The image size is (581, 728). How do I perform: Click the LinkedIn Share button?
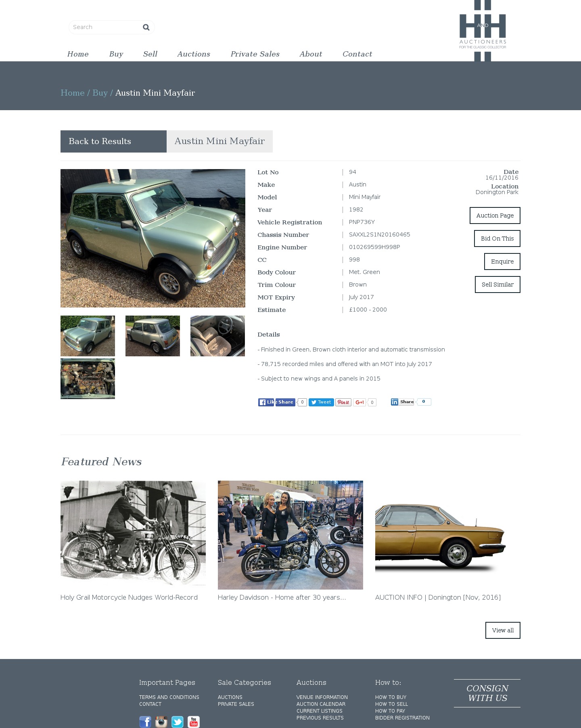[x=403, y=402]
